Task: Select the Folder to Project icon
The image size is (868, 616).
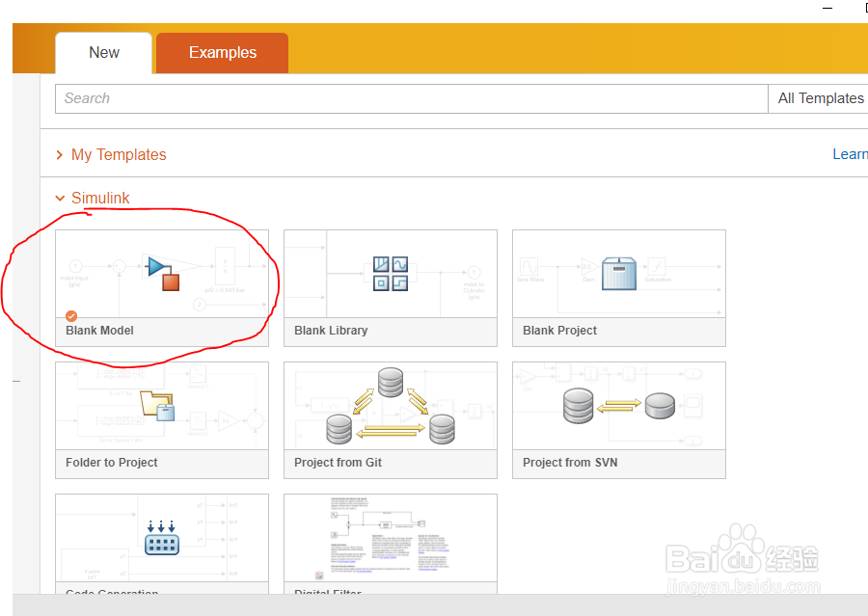Action: [x=158, y=406]
